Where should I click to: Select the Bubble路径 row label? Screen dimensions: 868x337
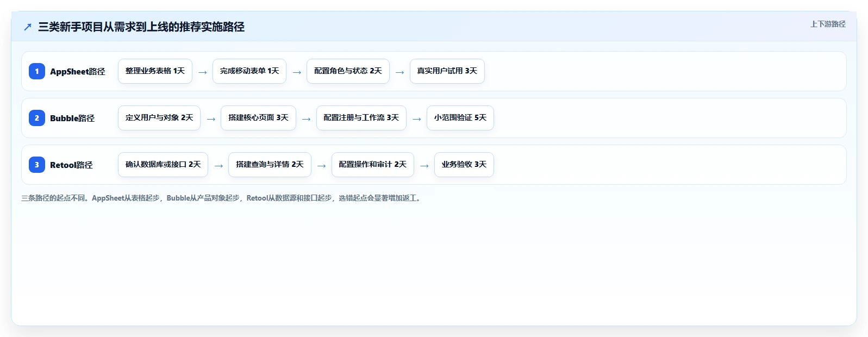pos(72,118)
